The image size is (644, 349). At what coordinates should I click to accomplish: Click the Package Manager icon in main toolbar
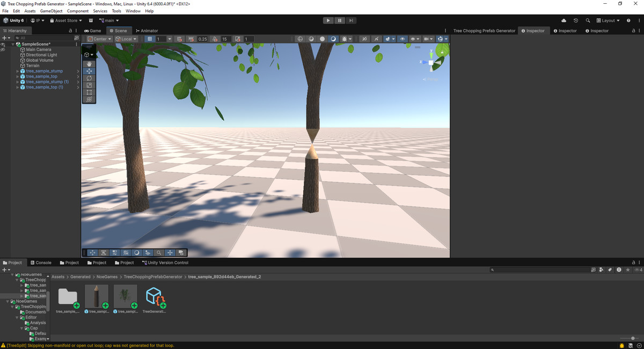(x=91, y=20)
